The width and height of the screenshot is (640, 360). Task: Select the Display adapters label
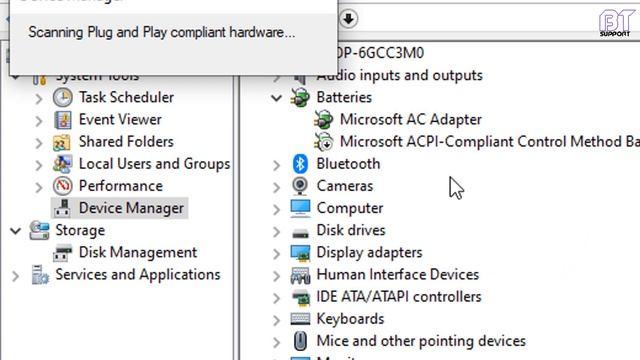(x=369, y=253)
